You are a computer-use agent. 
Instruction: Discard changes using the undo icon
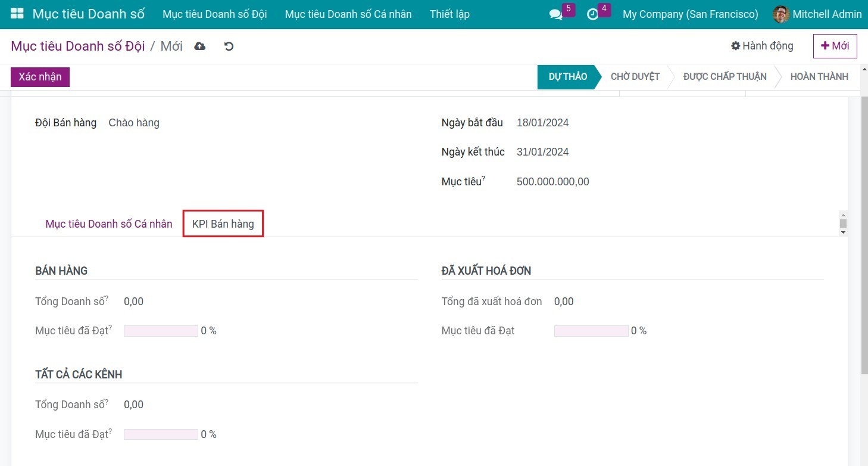[x=229, y=45]
